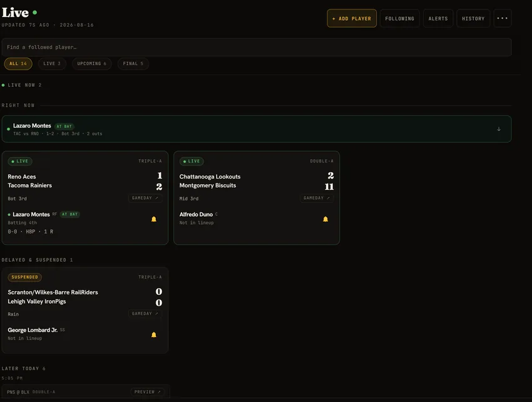
Task: Click the At Bat badge in Reno Aces card
Action: point(70,214)
